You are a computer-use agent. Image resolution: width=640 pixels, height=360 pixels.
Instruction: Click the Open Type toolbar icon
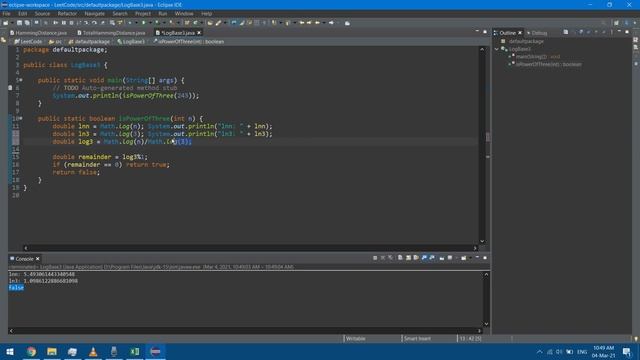click(210, 23)
